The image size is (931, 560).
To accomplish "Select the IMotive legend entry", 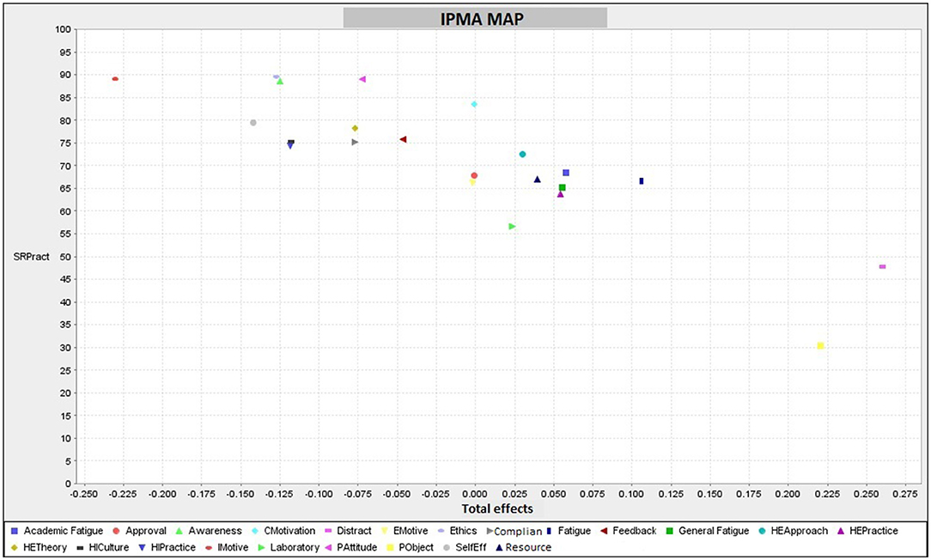I will coord(227,547).
